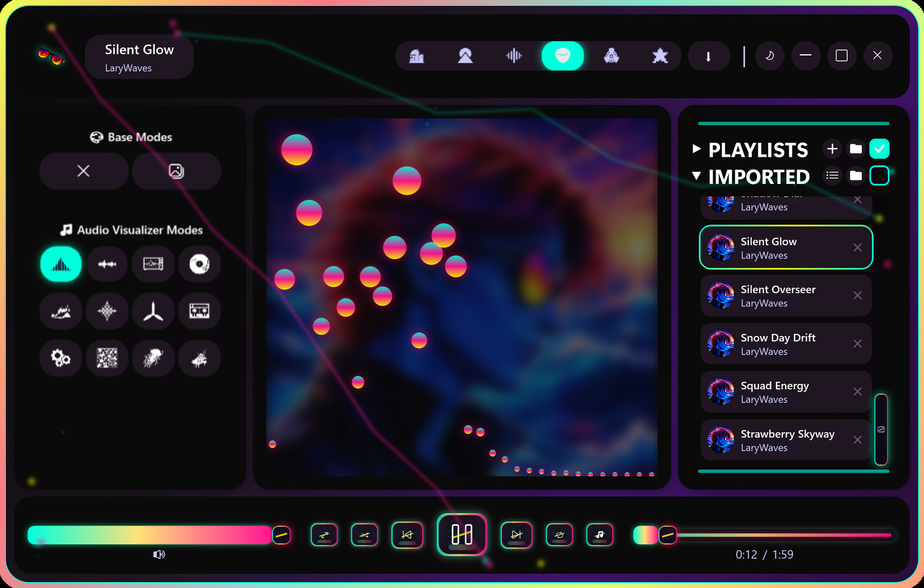Select the flame terrain visualizer mode

tap(61, 311)
